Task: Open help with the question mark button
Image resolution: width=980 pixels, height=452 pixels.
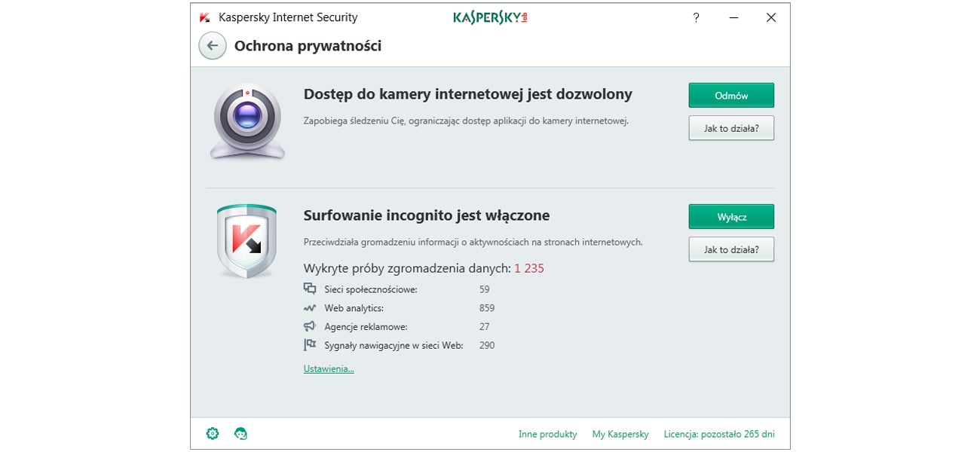Action: click(696, 17)
